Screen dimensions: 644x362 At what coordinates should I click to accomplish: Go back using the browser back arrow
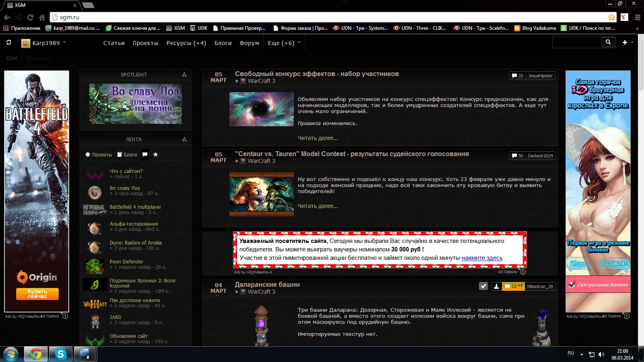7,17
